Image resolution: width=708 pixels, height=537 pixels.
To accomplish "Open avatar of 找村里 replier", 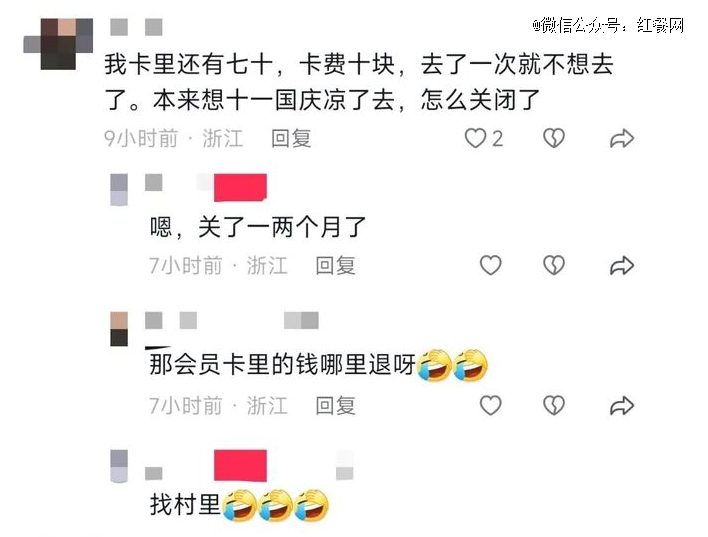I will [x=119, y=466].
